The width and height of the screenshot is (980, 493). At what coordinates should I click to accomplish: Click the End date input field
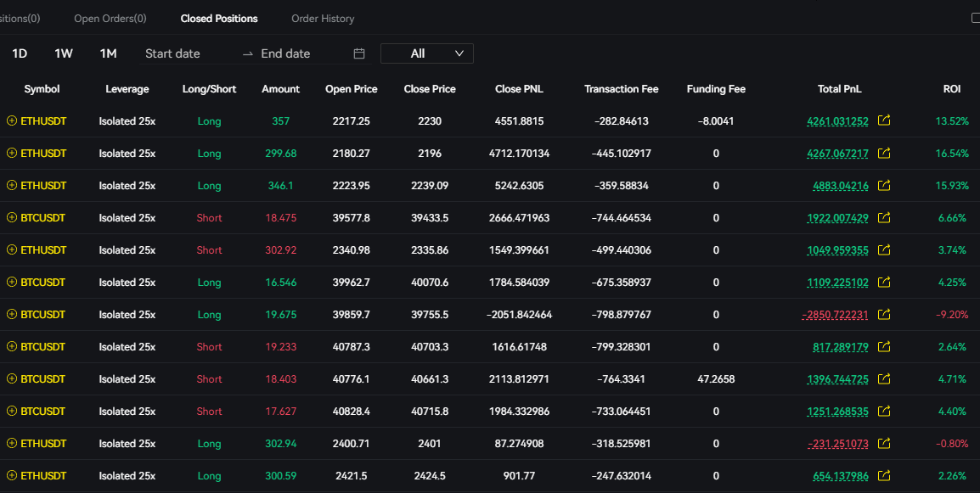301,53
